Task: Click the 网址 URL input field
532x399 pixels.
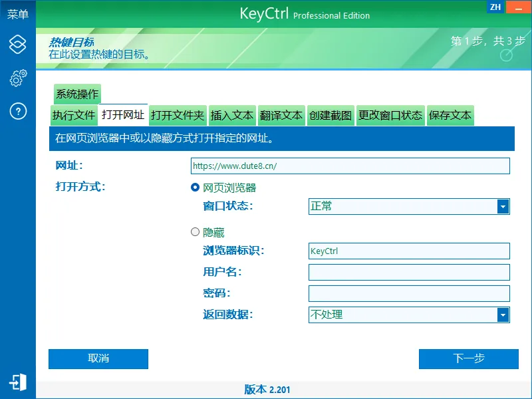Action: pos(350,166)
